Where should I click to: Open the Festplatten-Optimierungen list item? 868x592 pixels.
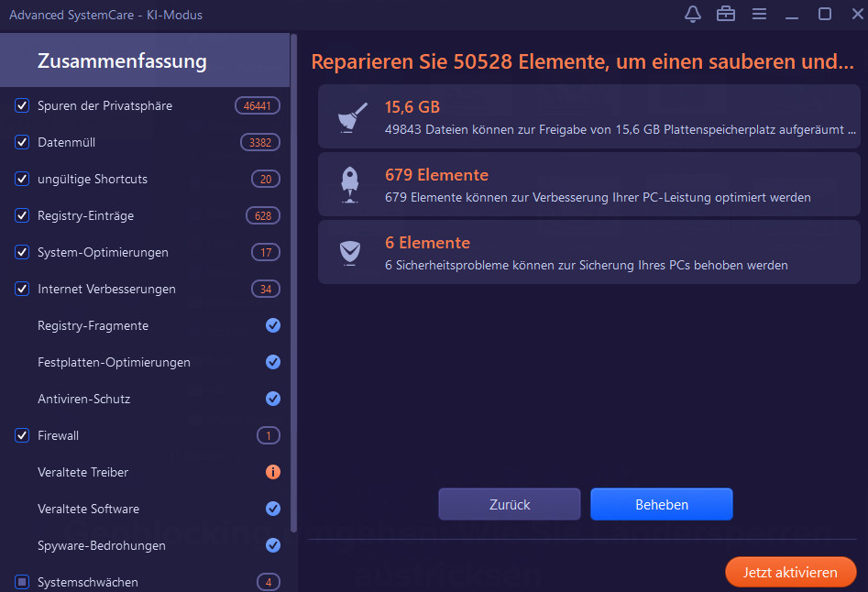[145, 362]
